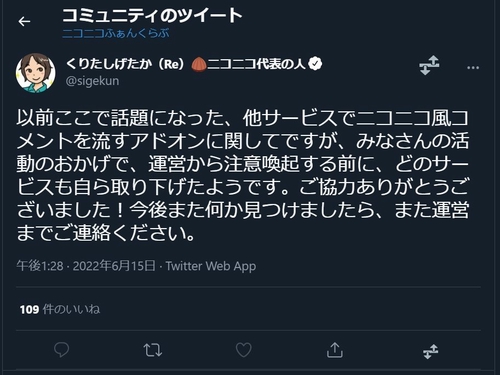Open the Twitter Web App source link
Image resolution: width=500 pixels, height=375 pixels.
tap(211, 266)
